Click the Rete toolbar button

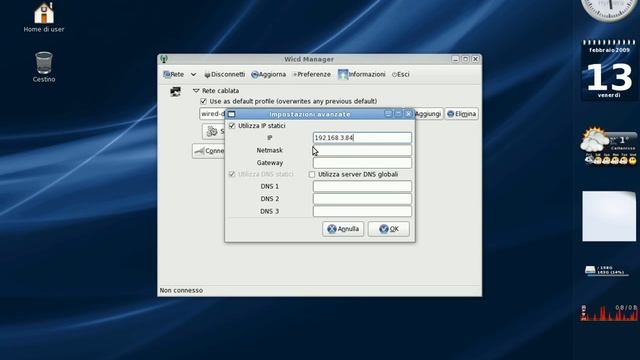click(173, 74)
